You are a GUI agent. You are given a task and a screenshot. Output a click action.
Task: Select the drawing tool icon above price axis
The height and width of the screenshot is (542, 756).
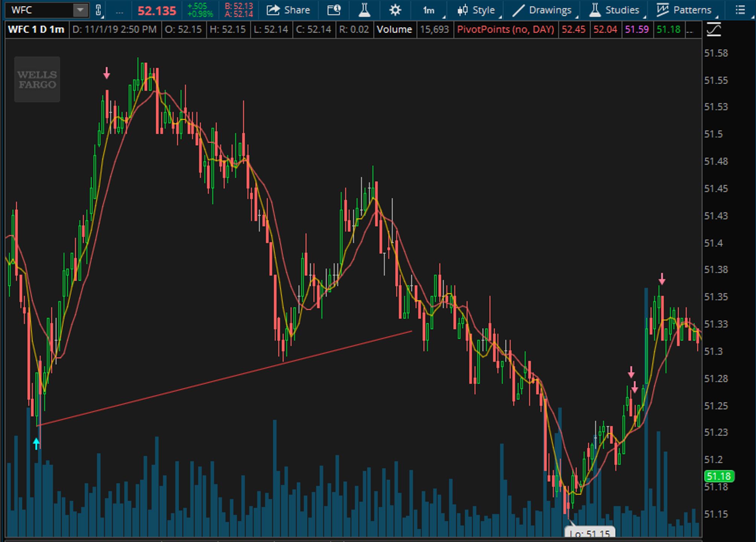(x=713, y=30)
